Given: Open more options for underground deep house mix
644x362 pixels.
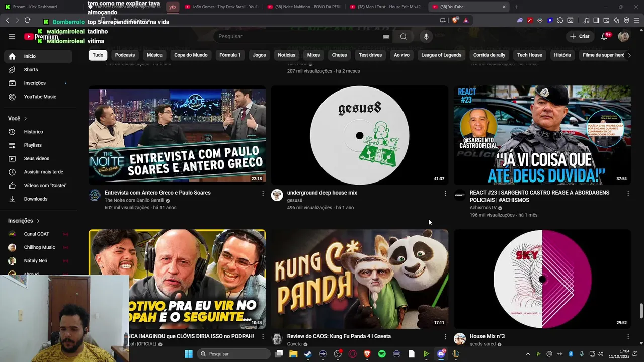Looking at the screenshot, I should tap(445, 193).
